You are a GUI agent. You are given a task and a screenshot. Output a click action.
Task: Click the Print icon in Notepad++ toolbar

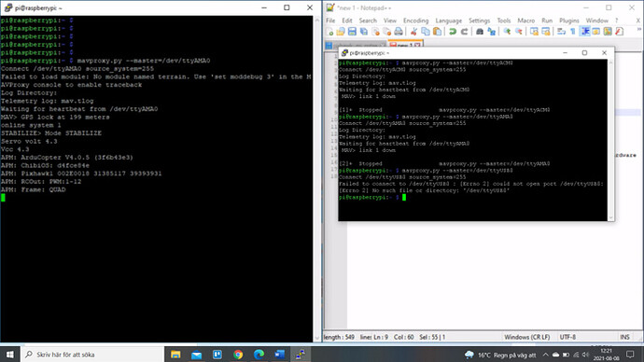[398, 32]
